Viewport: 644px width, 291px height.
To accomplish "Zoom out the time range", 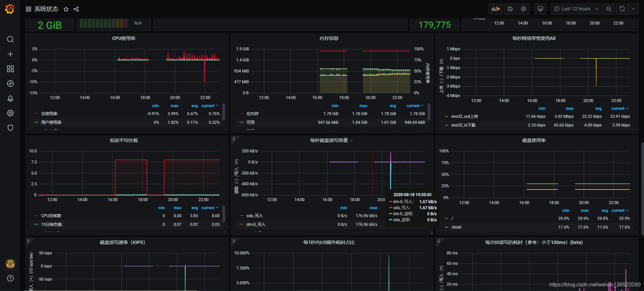I will [609, 9].
